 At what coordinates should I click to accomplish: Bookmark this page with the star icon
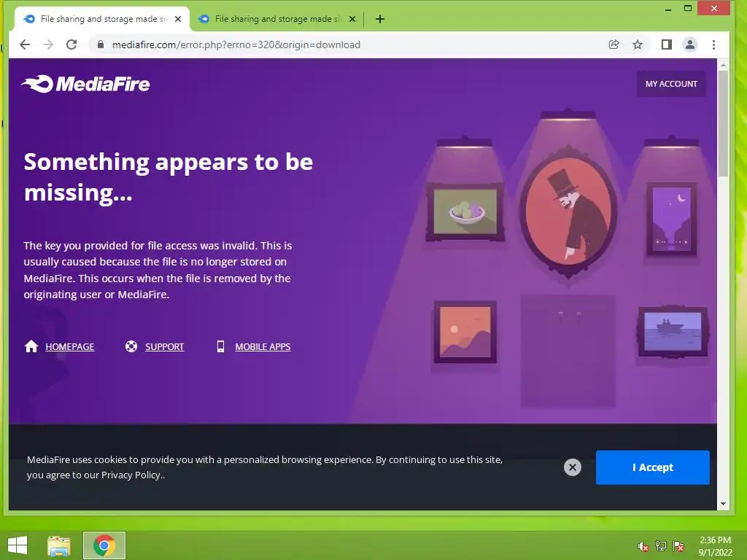point(638,44)
